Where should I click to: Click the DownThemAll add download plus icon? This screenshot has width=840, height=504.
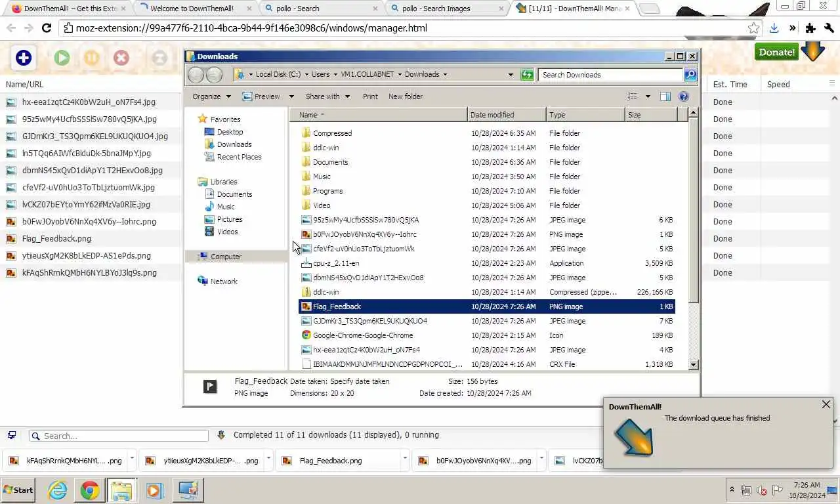[x=24, y=58]
